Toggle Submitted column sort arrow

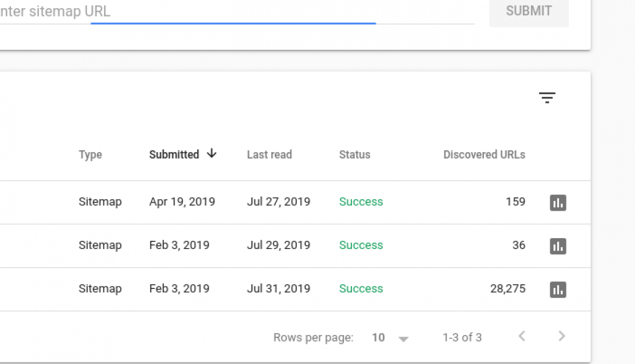point(212,154)
